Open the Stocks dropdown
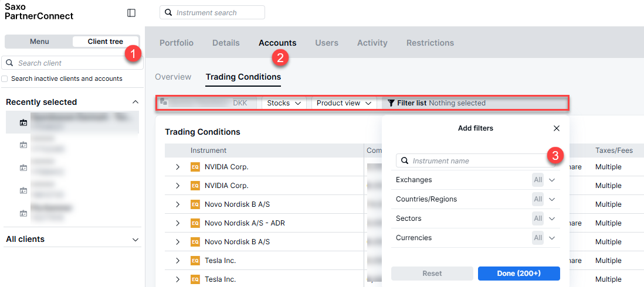Screen dimensions: 644x287 pos(284,103)
